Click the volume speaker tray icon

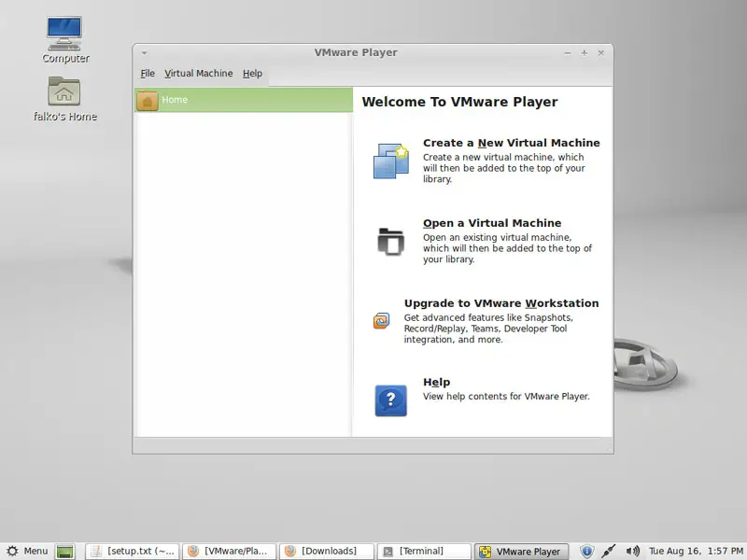click(x=632, y=552)
